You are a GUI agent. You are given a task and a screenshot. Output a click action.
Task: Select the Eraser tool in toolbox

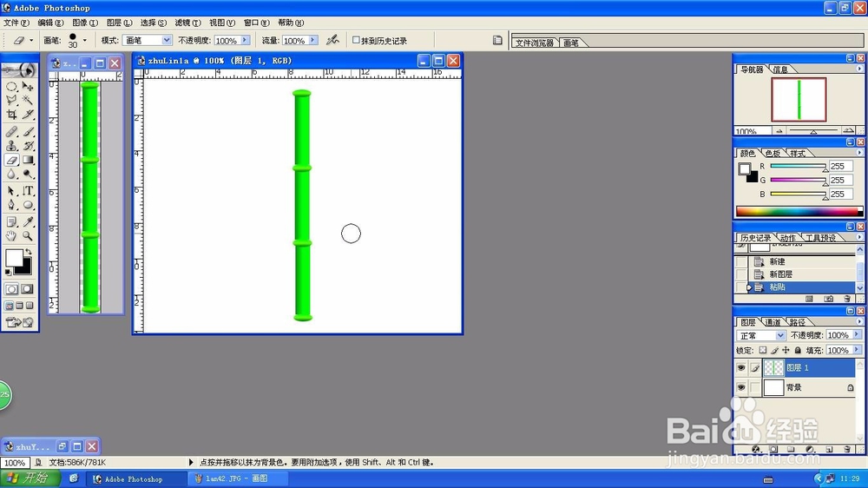point(11,160)
